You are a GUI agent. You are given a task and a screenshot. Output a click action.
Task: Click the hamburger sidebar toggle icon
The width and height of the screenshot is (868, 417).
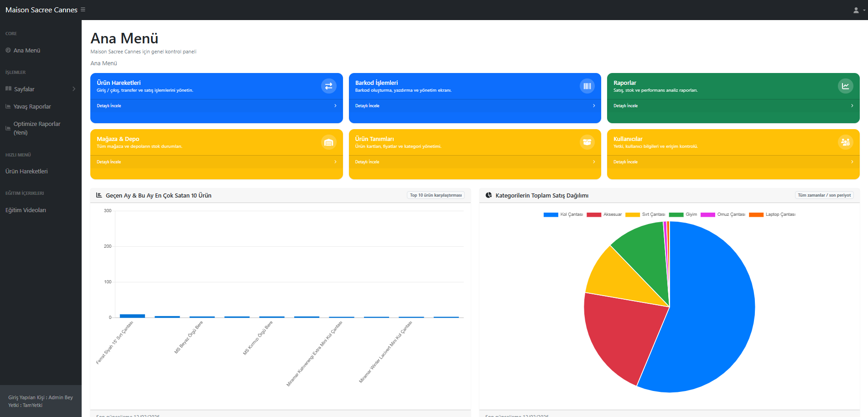click(x=83, y=10)
